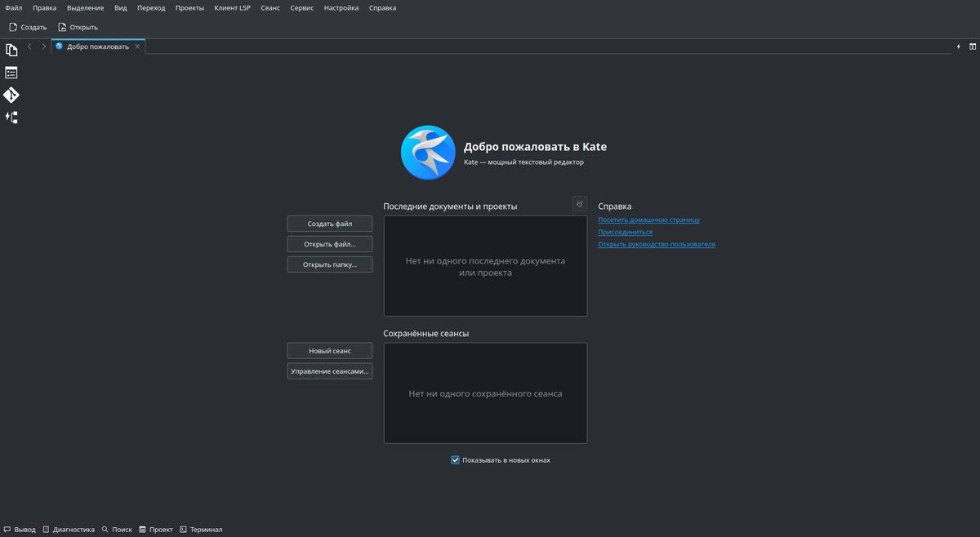Open the Открыть руководство пользователя link
This screenshot has width=980, height=537.
point(657,244)
